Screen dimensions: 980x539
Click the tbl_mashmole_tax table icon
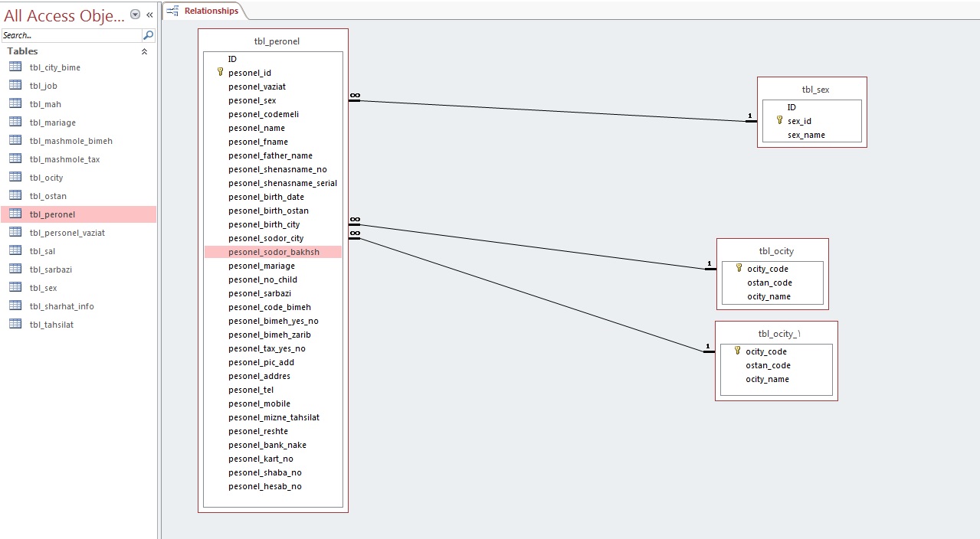pos(15,159)
